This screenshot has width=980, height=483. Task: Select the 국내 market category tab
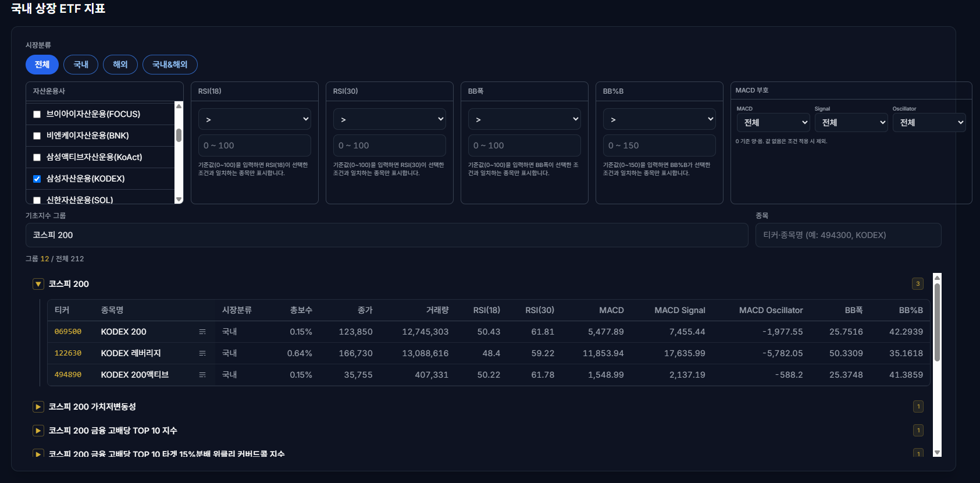point(81,65)
